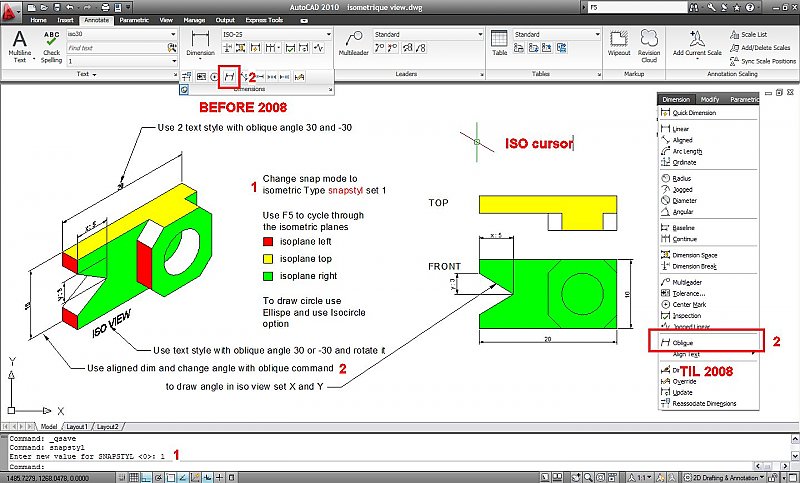Click the pin icon on Dimensions panel
The width and height of the screenshot is (800, 483).
click(184, 90)
